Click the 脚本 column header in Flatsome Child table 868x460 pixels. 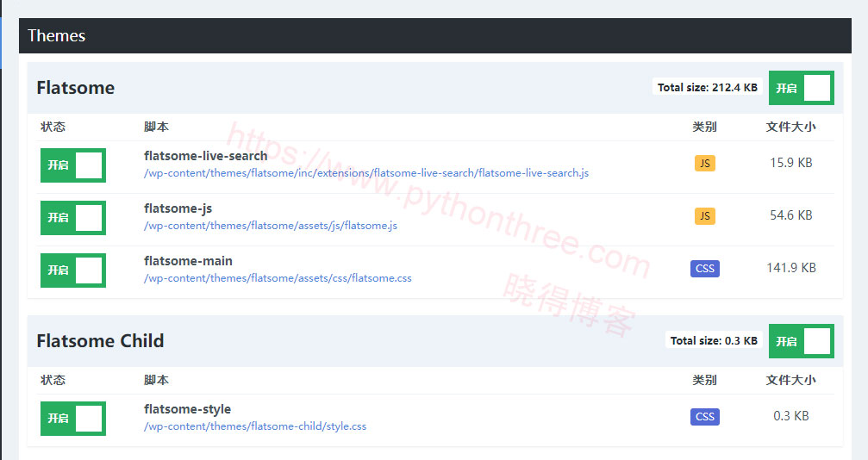(156, 380)
